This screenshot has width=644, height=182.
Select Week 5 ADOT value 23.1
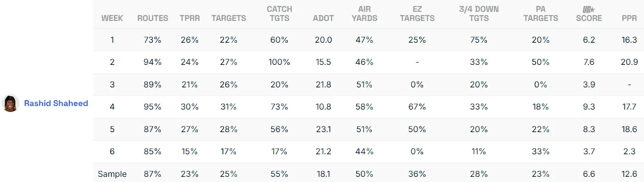pyautogui.click(x=323, y=129)
